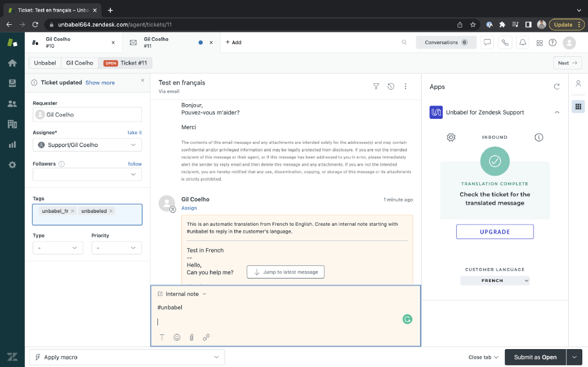Image resolution: width=588 pixels, height=367 pixels.
Task: Click the Show more link
Action: click(100, 82)
